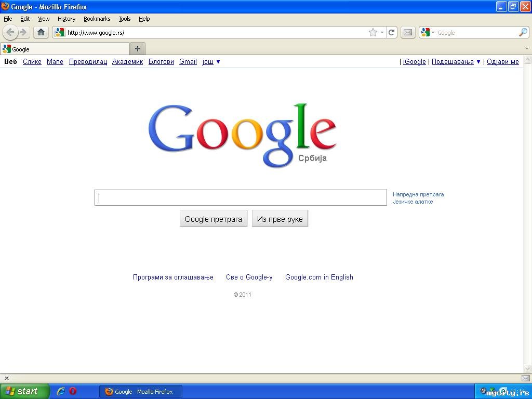Open Напредна претрага advanced search
This screenshot has height=399, width=532.
[x=418, y=194]
